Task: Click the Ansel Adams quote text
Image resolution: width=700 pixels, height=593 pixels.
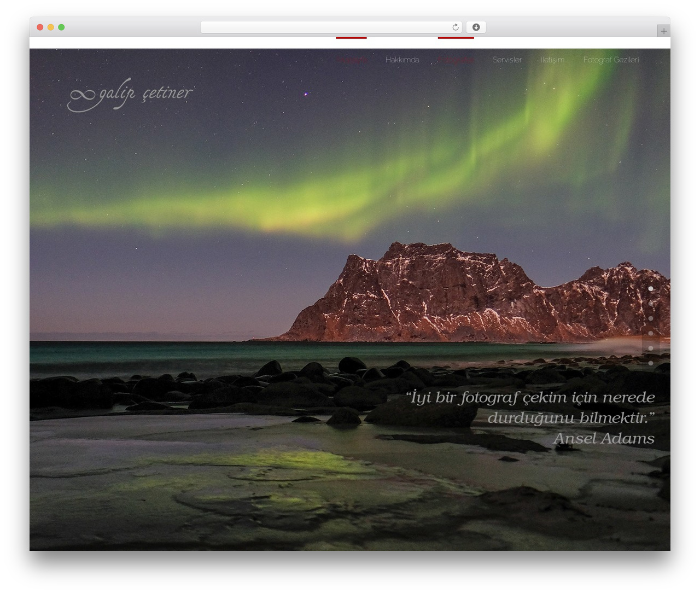Action: 530,417
